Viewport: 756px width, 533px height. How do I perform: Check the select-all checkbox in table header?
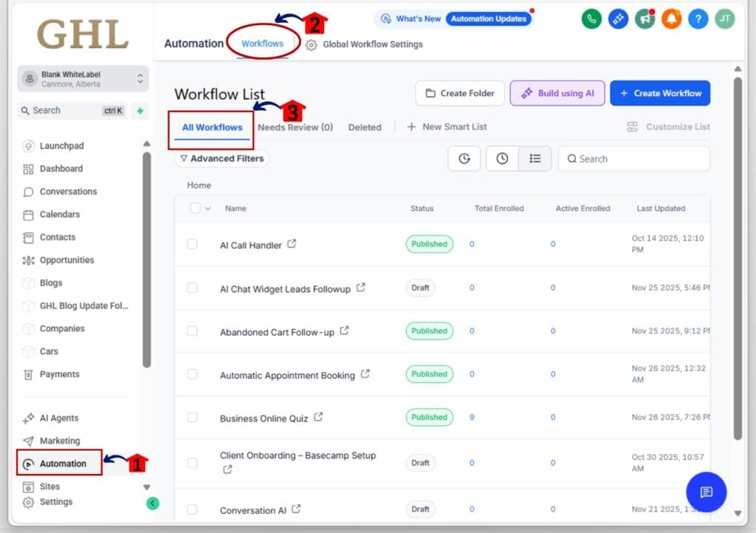pyautogui.click(x=195, y=208)
